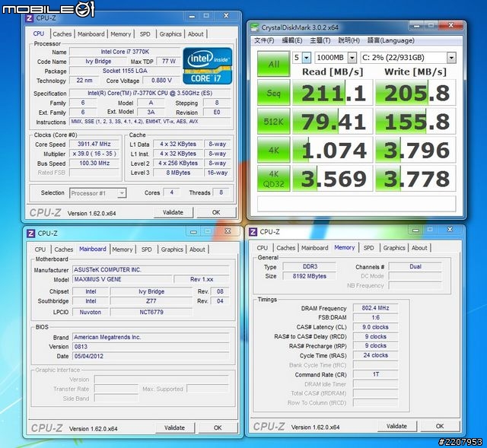The width and height of the screenshot is (487, 448).
Task: Click the Seq read result 211.1
Action: click(x=333, y=93)
